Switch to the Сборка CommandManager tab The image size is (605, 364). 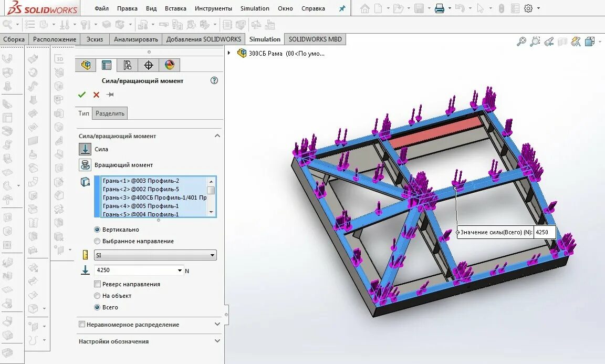click(14, 39)
